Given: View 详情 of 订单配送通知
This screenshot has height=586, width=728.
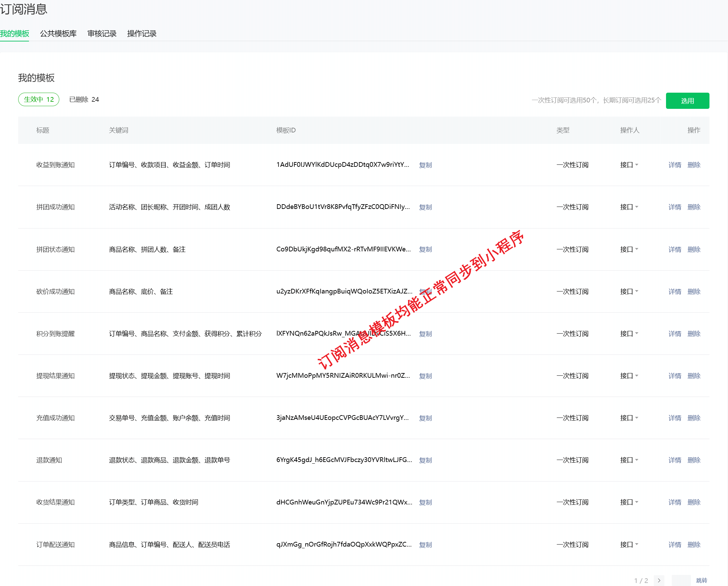Looking at the screenshot, I should pyautogui.click(x=675, y=545).
